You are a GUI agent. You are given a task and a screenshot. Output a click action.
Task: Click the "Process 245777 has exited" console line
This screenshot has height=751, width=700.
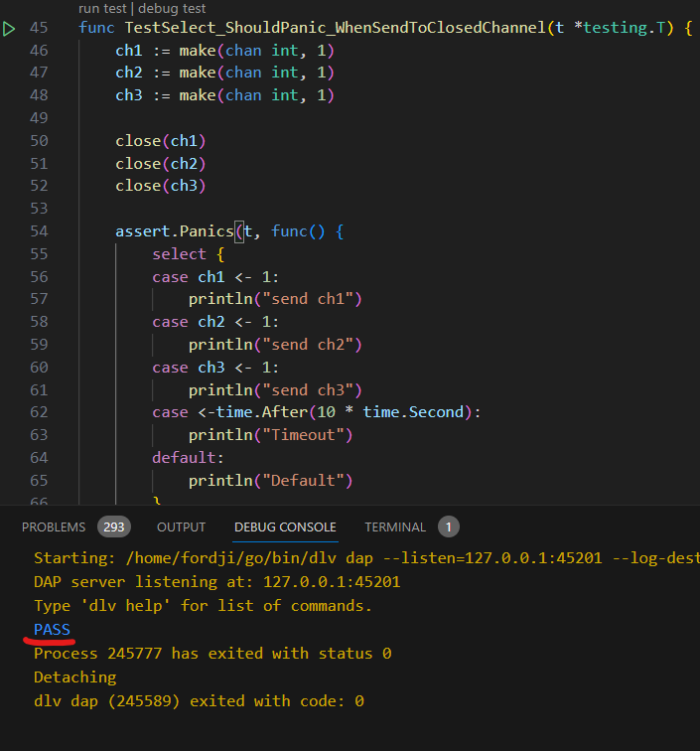click(212, 654)
